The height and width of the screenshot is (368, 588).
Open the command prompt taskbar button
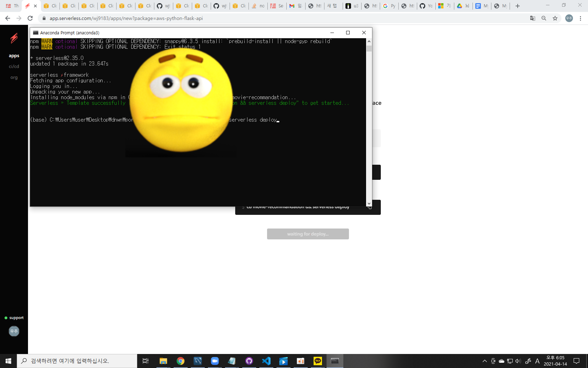tap(335, 361)
